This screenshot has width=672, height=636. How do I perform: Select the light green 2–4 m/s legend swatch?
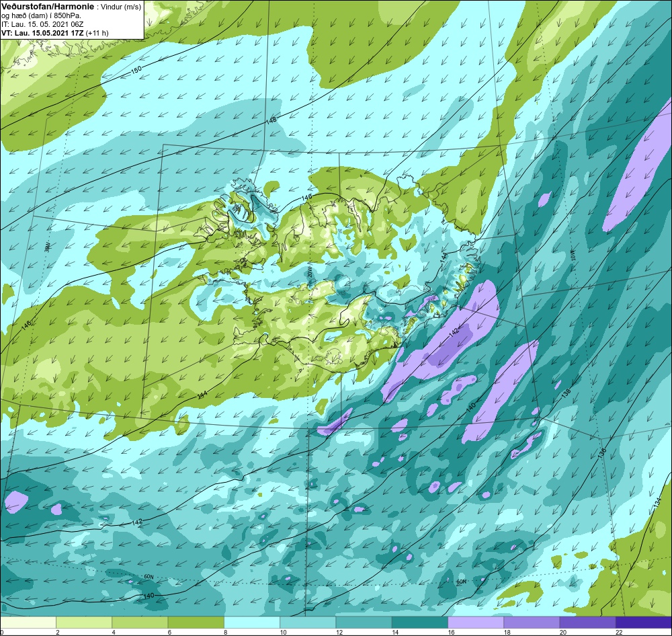(x=84, y=623)
